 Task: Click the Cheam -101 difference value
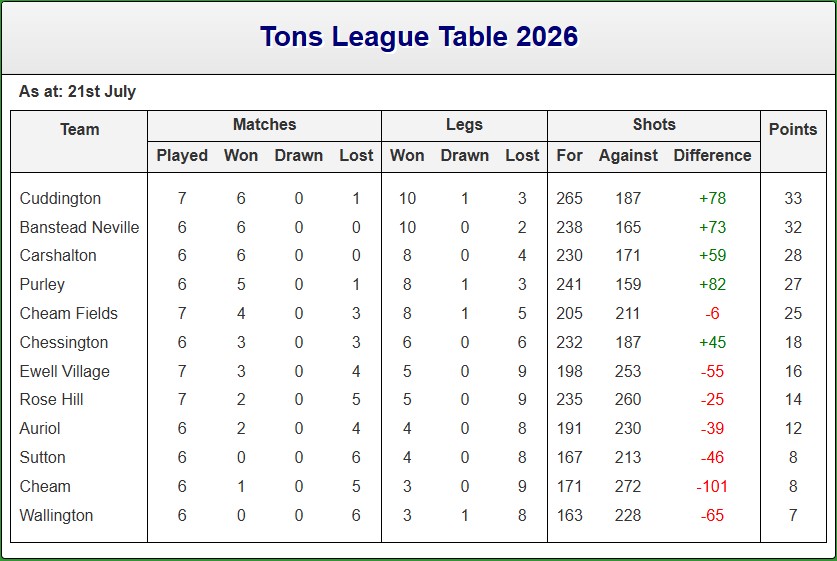coord(712,486)
